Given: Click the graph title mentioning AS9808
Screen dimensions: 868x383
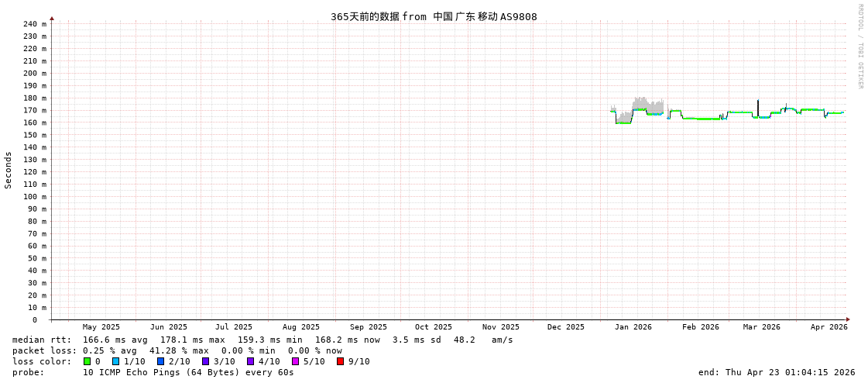Looking at the screenshot, I should tap(433, 16).
